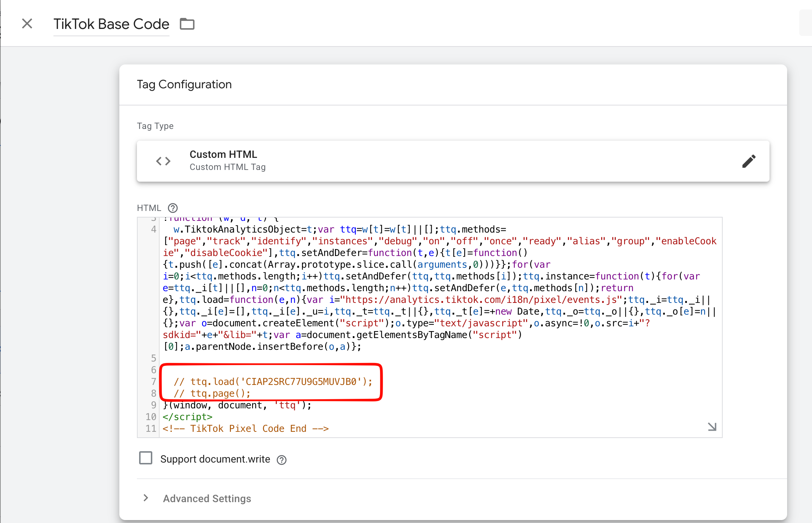Click the code editor resize handle arrow

coord(712,427)
